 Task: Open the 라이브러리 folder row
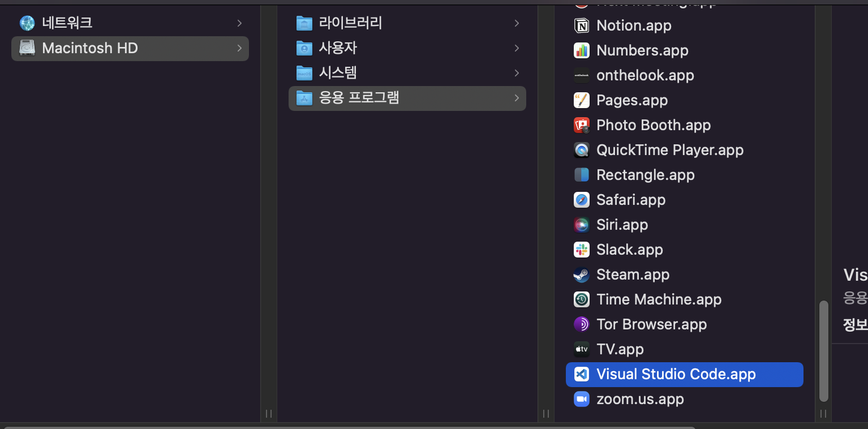407,23
